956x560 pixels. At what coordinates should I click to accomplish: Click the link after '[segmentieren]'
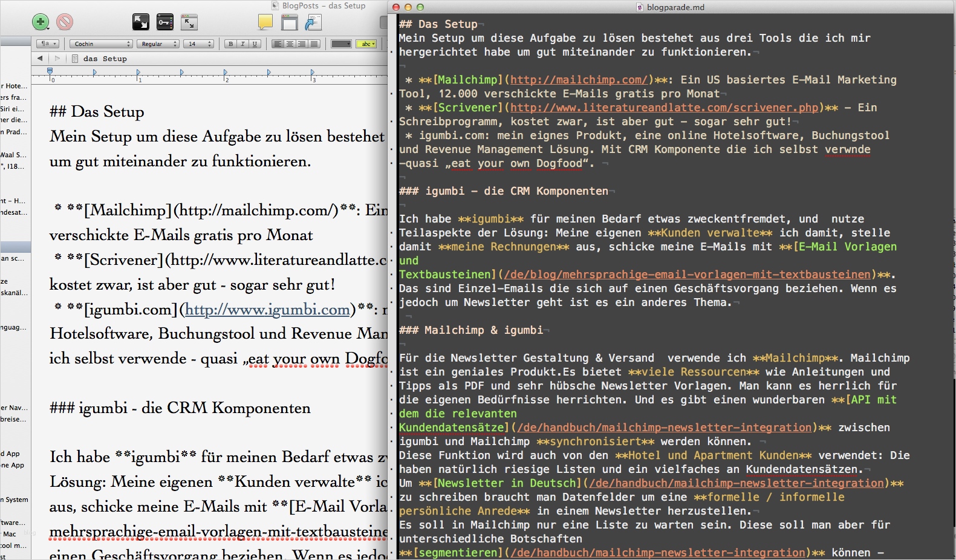point(658,553)
